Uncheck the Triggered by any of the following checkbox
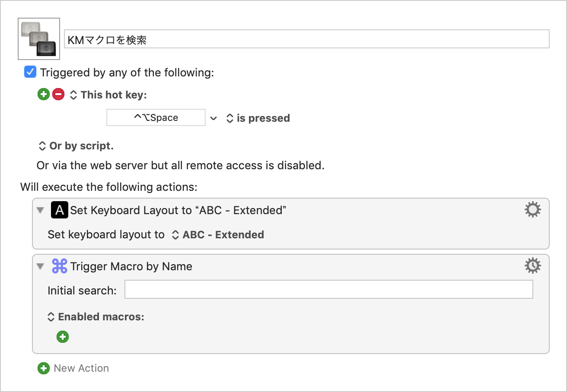Screen dimensions: 567x392 pyautogui.click(x=30, y=72)
